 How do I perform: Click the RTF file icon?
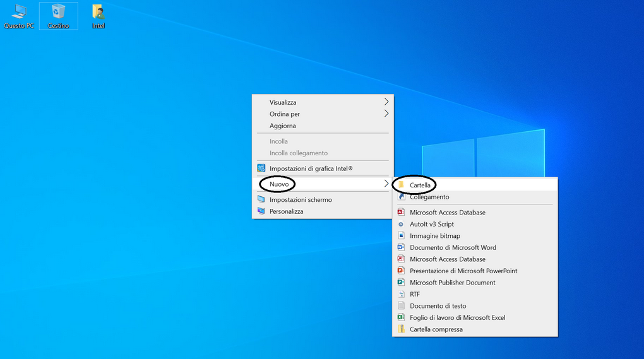[x=402, y=294]
